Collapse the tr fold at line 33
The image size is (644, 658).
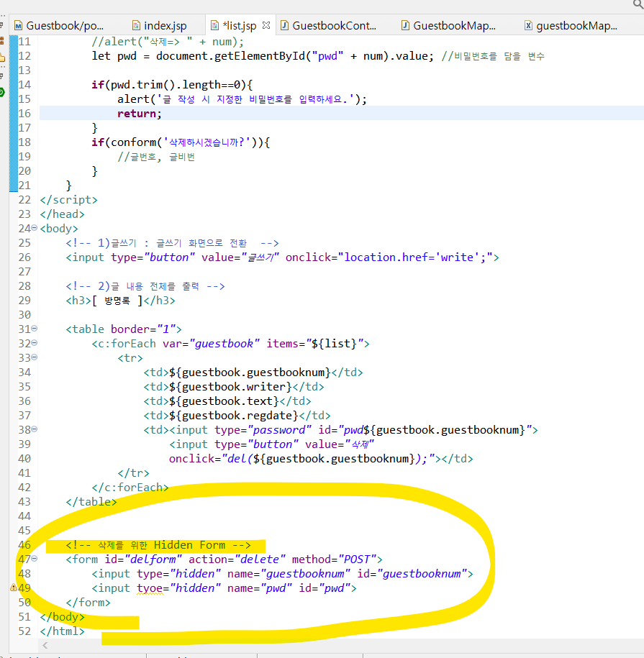click(35, 357)
